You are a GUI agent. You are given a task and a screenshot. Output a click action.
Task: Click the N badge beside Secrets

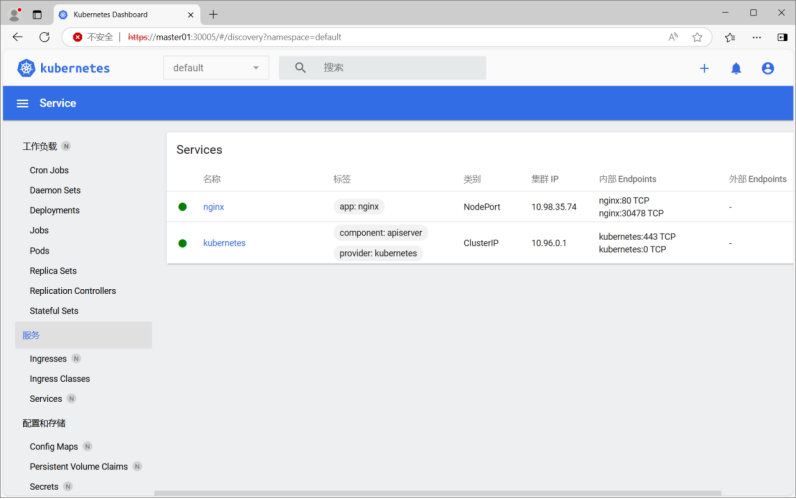[68, 486]
